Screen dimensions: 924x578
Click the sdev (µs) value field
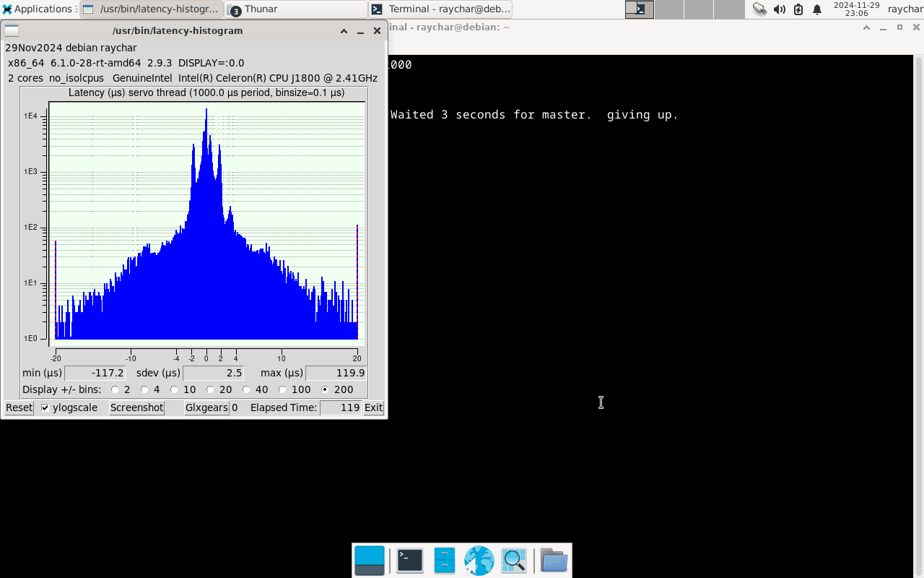[x=214, y=374]
